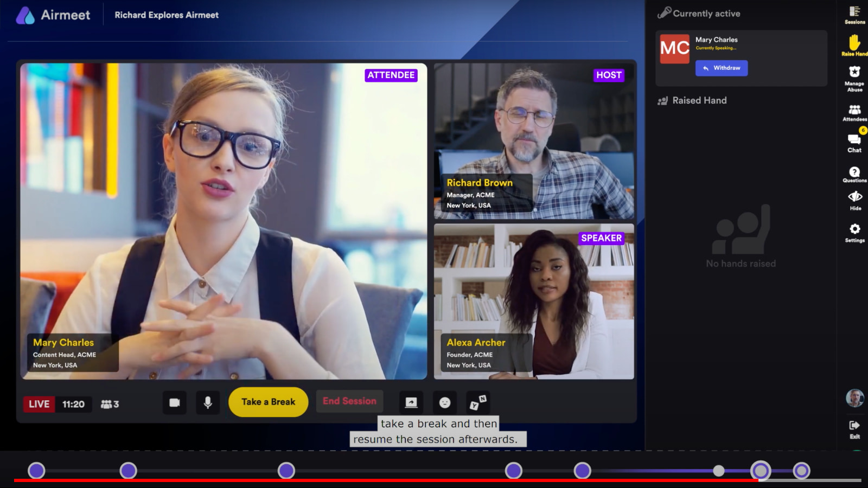The width and height of the screenshot is (868, 488).
Task: Select Mary Charles' video tile
Action: point(224,221)
